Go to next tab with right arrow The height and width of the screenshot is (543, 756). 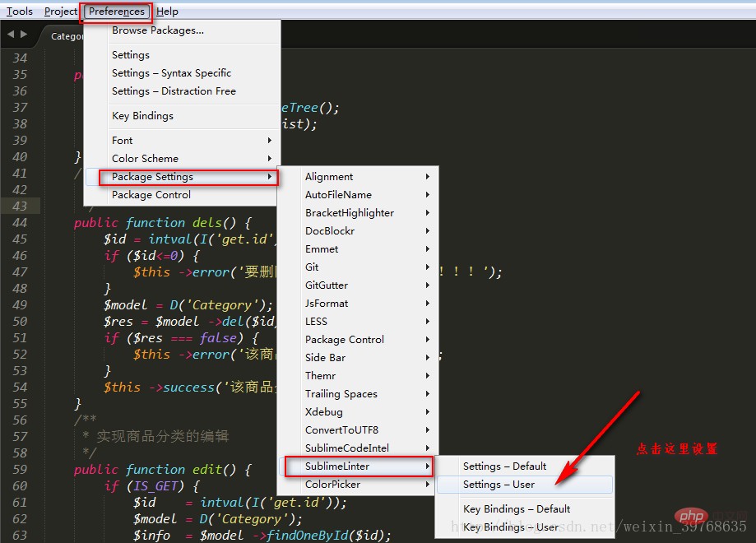coord(24,35)
